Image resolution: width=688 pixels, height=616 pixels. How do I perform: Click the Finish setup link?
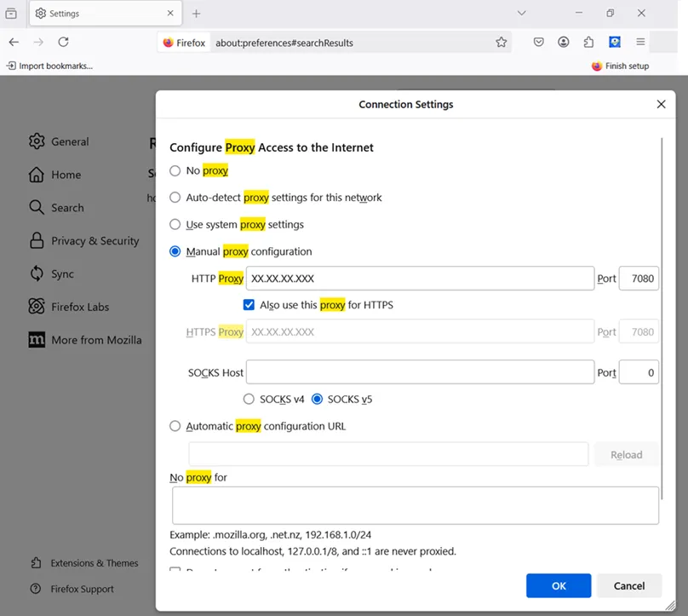[621, 66]
